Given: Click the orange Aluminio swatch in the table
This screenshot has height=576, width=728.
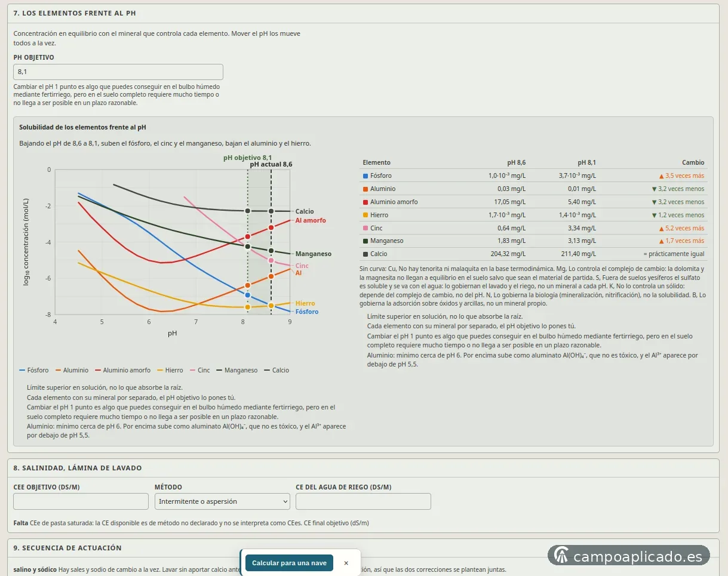Looking at the screenshot, I should [x=365, y=189].
